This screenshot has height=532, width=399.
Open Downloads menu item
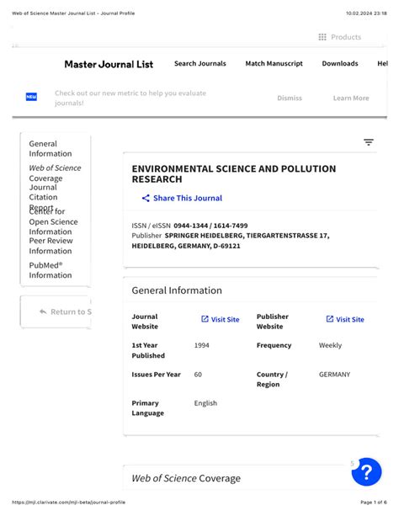pyautogui.click(x=340, y=63)
